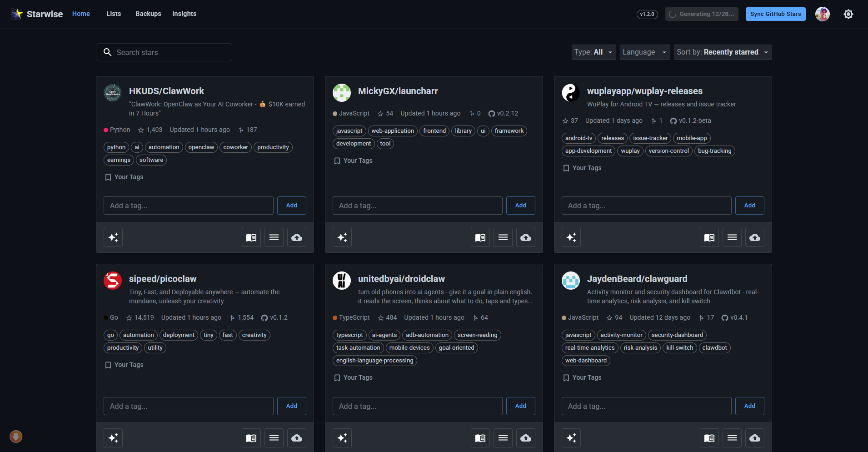Open the list menu icon on JaydenBeard/clawguard card
This screenshot has height=452, width=868.
[732, 438]
